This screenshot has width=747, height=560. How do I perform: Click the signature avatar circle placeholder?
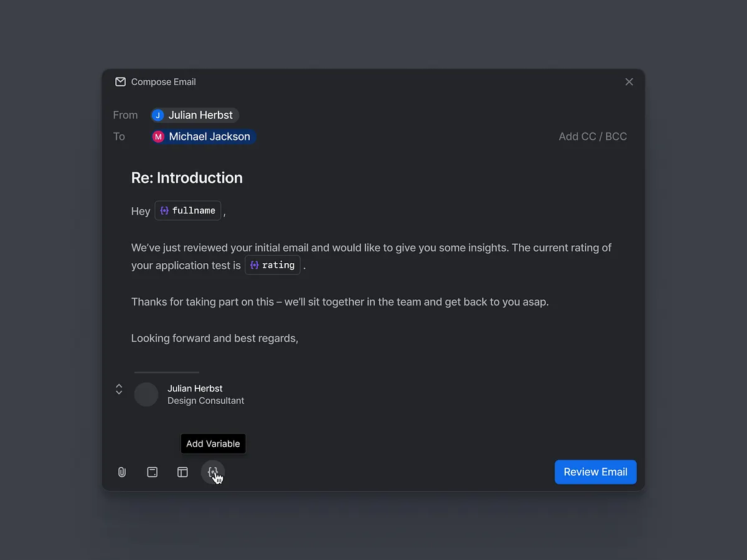[146, 394]
